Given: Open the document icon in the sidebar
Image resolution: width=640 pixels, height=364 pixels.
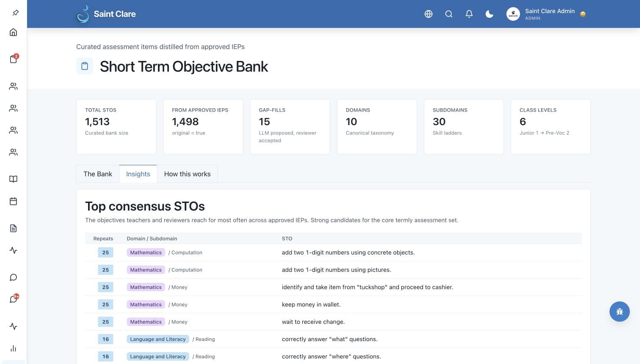Looking at the screenshot, I should click(14, 228).
